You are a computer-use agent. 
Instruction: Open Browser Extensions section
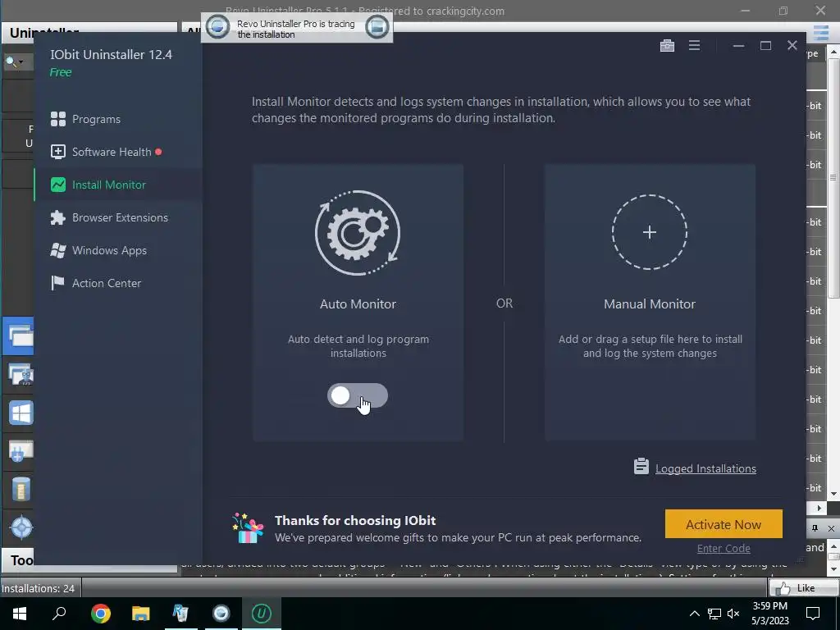point(118,217)
